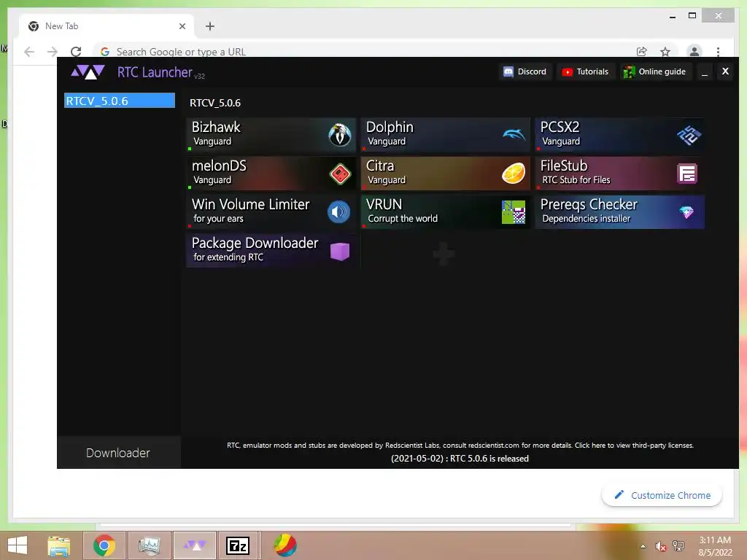The height and width of the screenshot is (560, 747).
Task: Launch Citra Vanguard
Action: coord(446,174)
